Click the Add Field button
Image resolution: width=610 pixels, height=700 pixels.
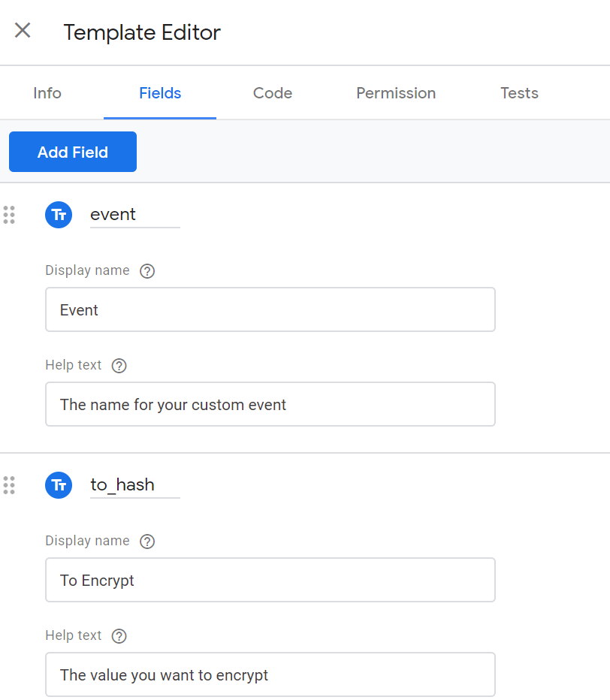click(73, 152)
